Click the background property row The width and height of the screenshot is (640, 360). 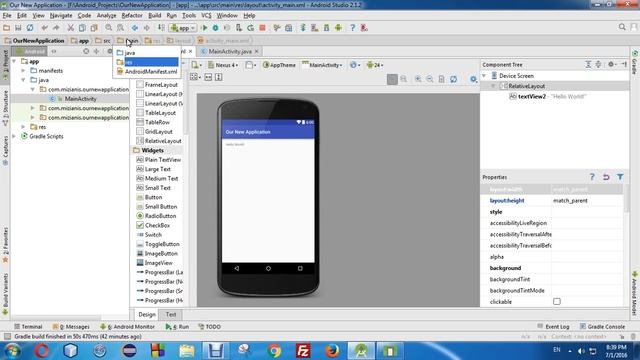click(552, 268)
